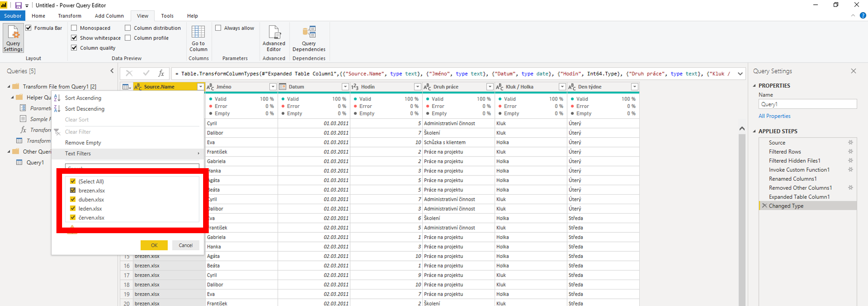Toggle the Formula Bar checkbox
868x306 pixels.
pos(29,28)
